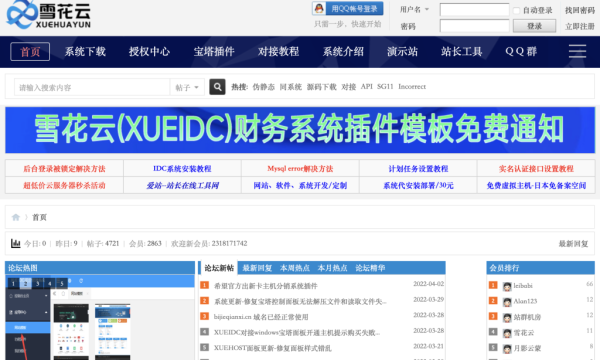
Task: Open the avatar of member 站群机房
Action: 507,318
